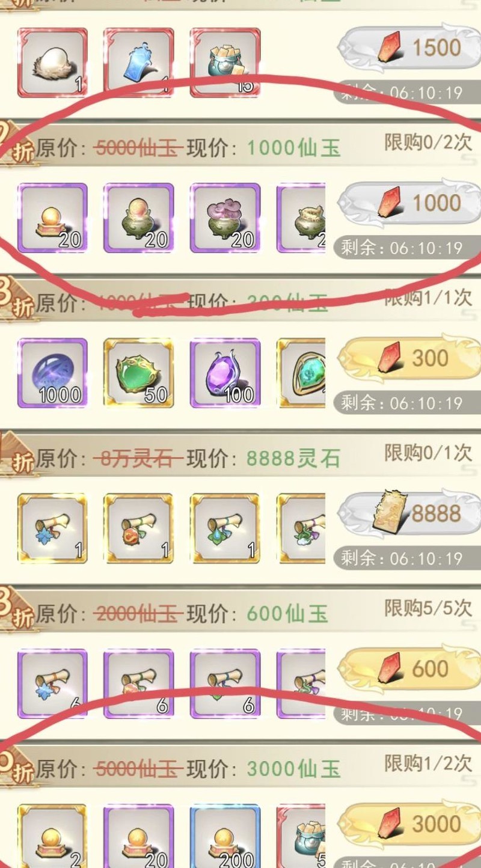
Task: Click the sold-out 300 jade button
Action: point(409,358)
